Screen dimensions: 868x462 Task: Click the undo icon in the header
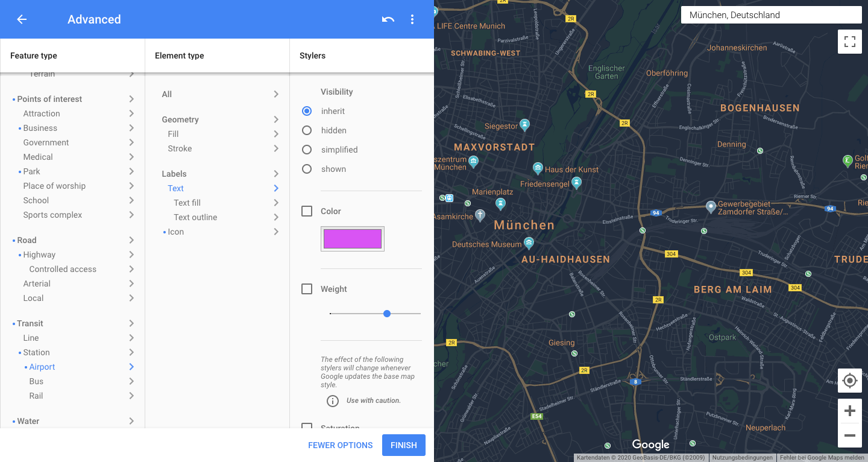(x=388, y=19)
